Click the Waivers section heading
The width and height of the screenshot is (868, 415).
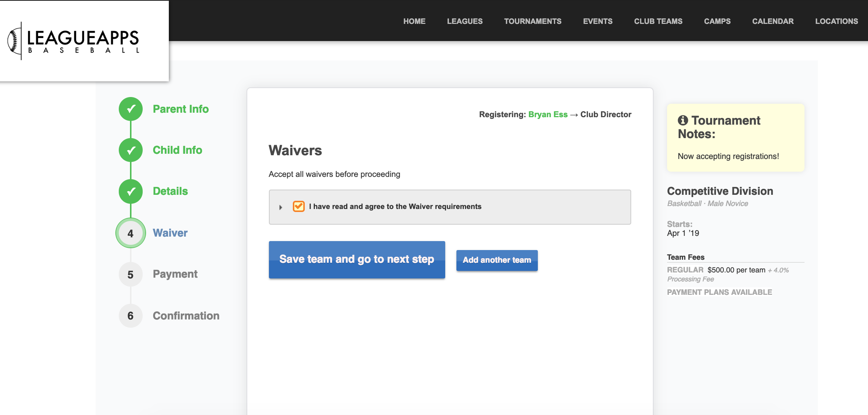click(295, 150)
